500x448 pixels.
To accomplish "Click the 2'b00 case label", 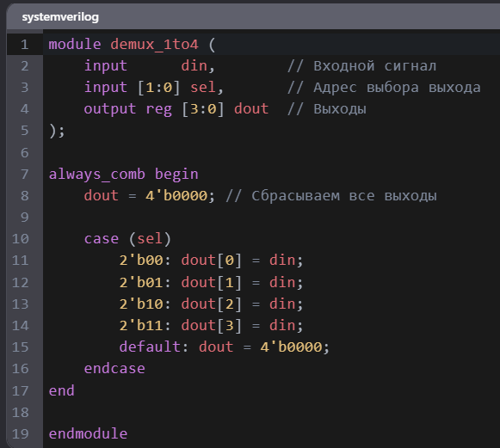I will tap(141, 261).
